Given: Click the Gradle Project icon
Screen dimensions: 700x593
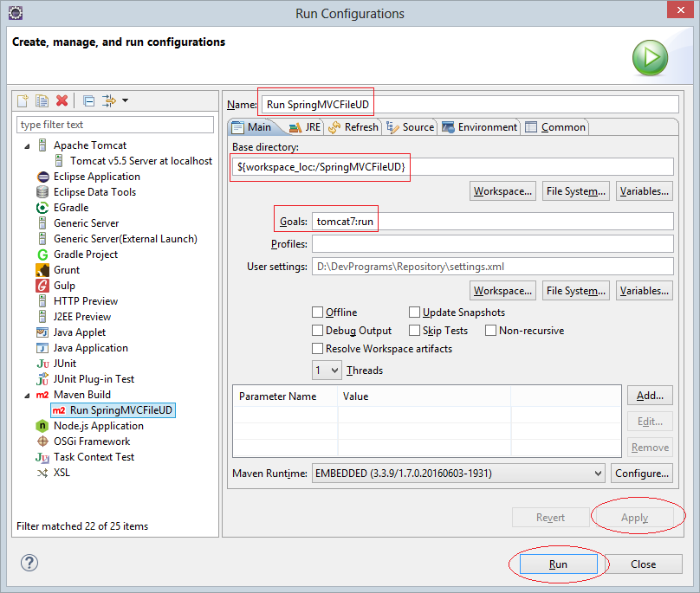Looking at the screenshot, I should (42, 255).
